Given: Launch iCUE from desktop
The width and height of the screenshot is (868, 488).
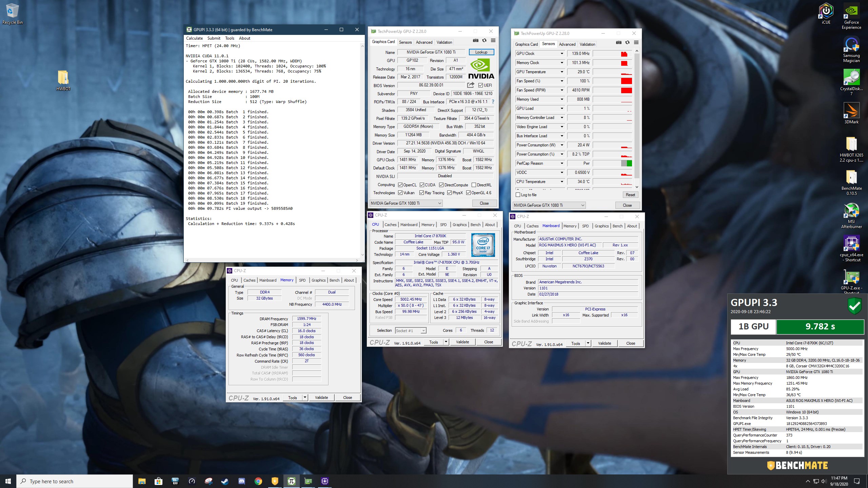Looking at the screenshot, I should (826, 14).
